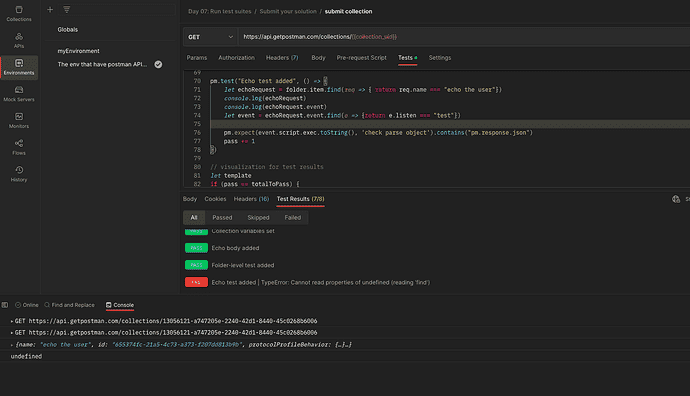Toggle the Console panel
Screen dimensions: 690x396
click(x=120, y=305)
